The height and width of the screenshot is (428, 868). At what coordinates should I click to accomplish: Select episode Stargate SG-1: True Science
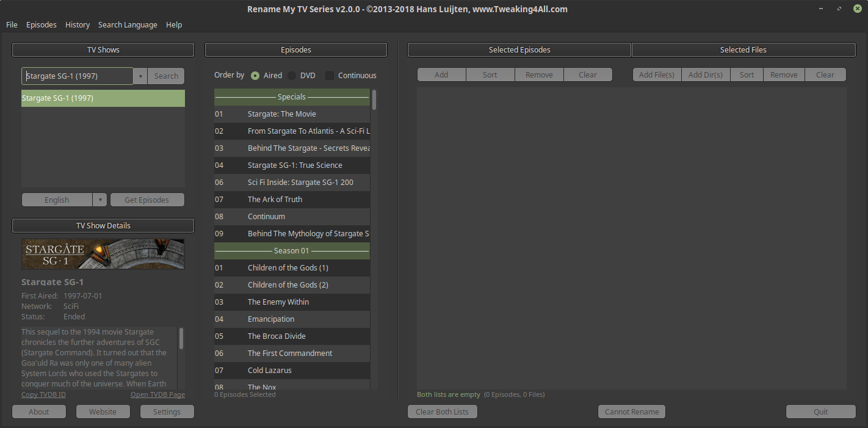click(292, 165)
